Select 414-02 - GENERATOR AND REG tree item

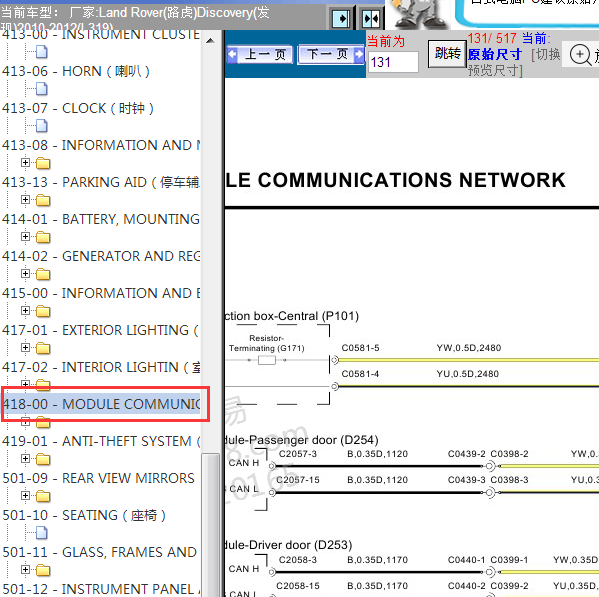point(101,256)
